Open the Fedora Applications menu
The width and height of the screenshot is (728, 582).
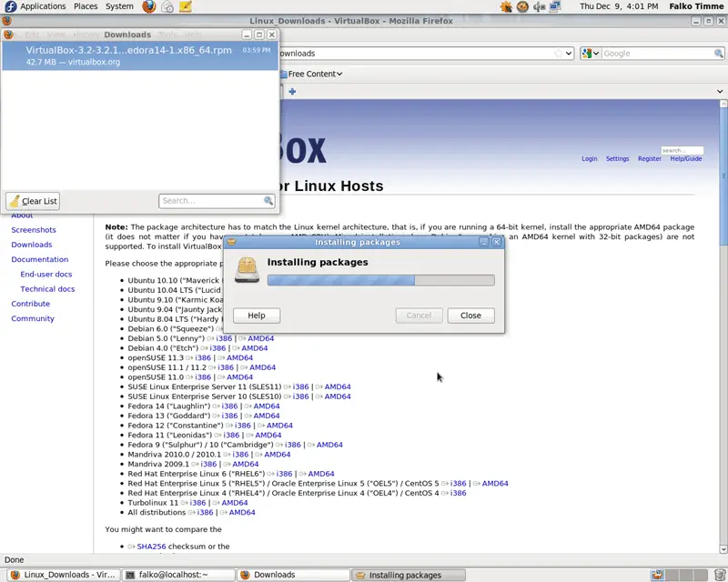(35, 6)
